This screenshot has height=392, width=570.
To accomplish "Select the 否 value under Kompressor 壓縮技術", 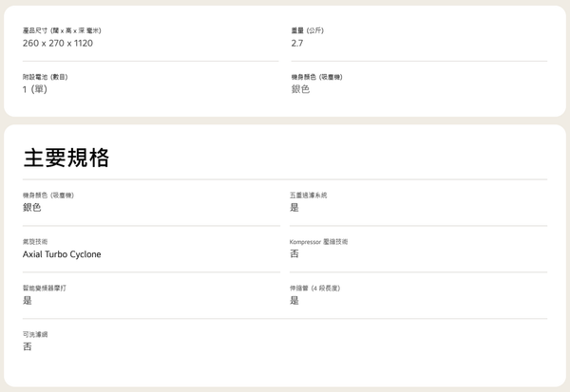I will click(x=294, y=253).
